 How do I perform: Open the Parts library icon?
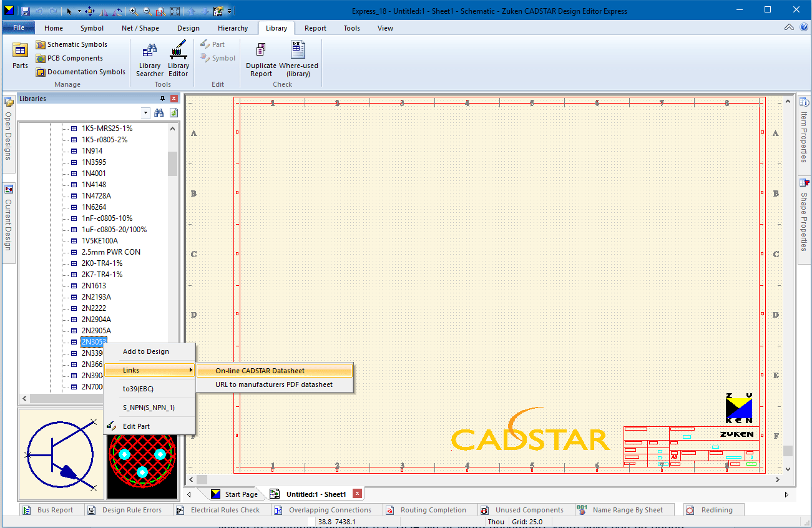(20, 56)
